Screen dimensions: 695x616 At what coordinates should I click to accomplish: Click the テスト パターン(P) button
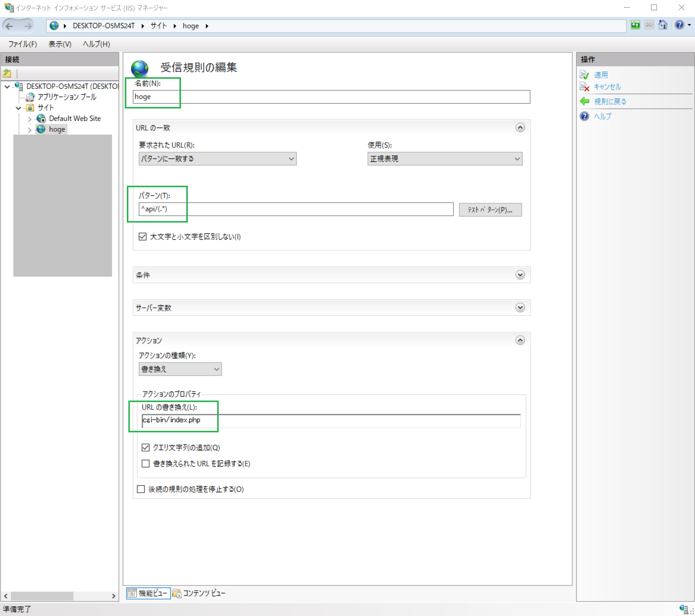[490, 209]
